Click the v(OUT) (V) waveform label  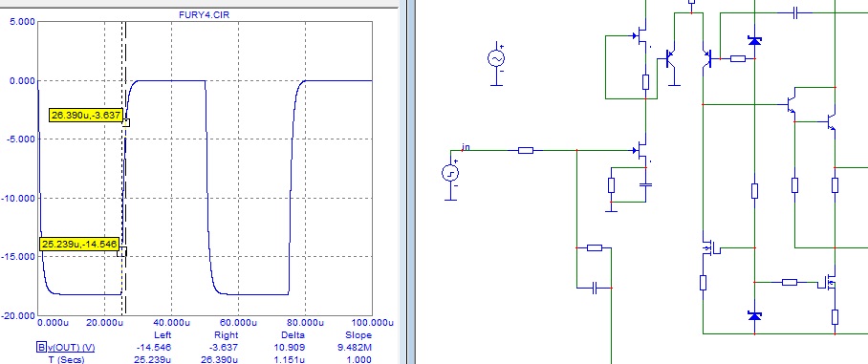point(71,348)
